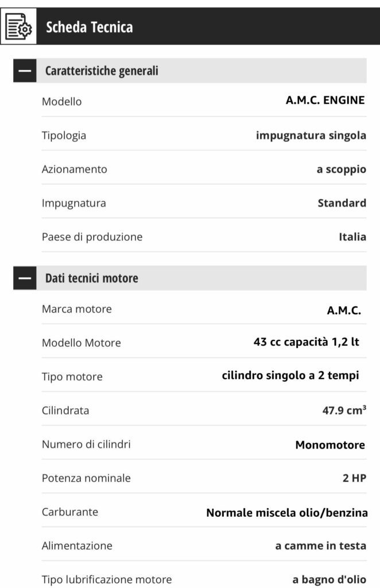Select the 47.9 cm³ cilindrata value
380x588 pixels.
click(x=344, y=410)
